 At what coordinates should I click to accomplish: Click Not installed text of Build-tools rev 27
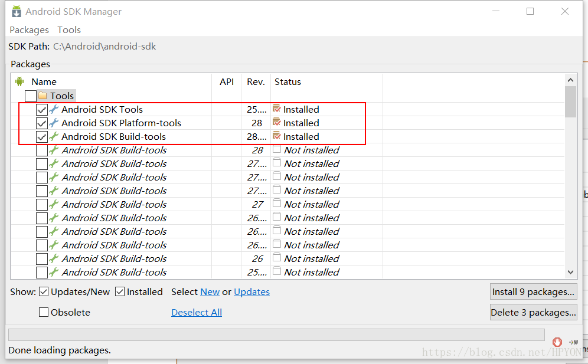coord(312,204)
